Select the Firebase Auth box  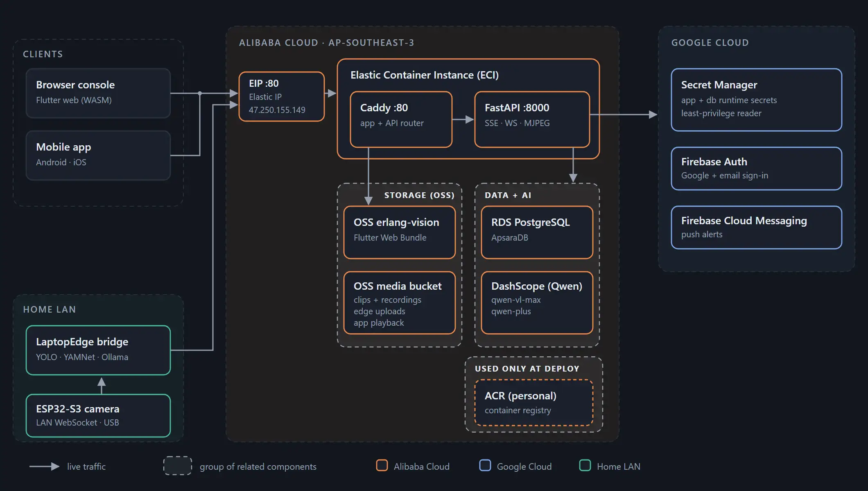757,169
